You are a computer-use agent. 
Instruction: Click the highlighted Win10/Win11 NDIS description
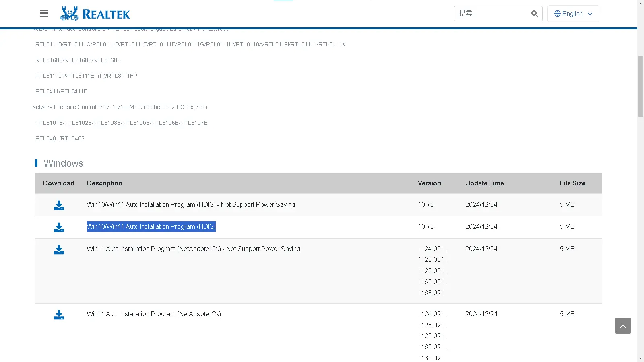(x=151, y=226)
